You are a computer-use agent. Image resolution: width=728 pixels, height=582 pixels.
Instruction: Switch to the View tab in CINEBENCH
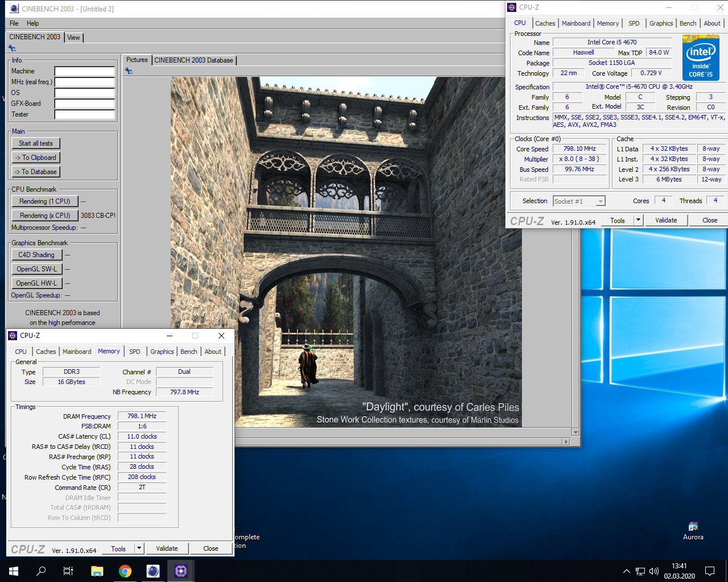pos(73,38)
